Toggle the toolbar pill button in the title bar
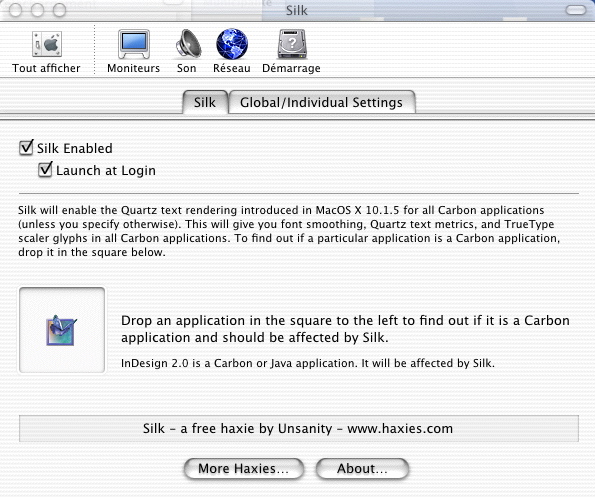Screen dimensions: 595x498 [576, 10]
